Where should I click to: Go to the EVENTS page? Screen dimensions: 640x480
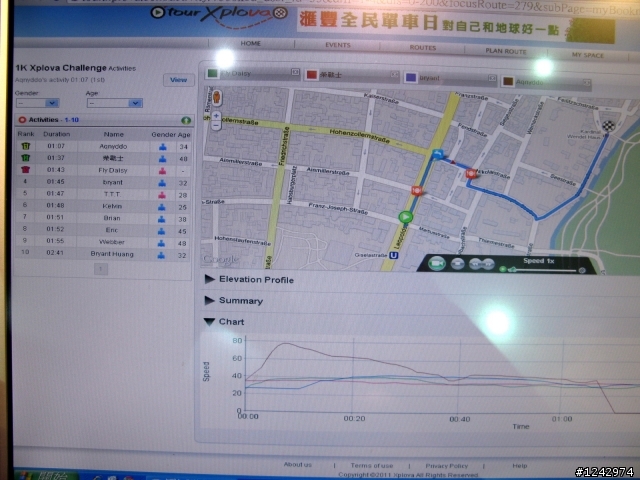click(x=338, y=45)
